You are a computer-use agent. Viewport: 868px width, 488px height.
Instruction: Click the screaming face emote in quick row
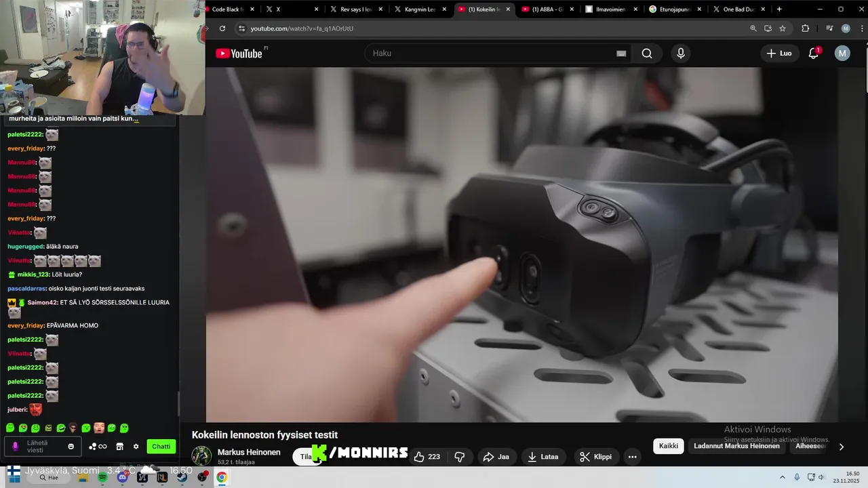[99, 428]
